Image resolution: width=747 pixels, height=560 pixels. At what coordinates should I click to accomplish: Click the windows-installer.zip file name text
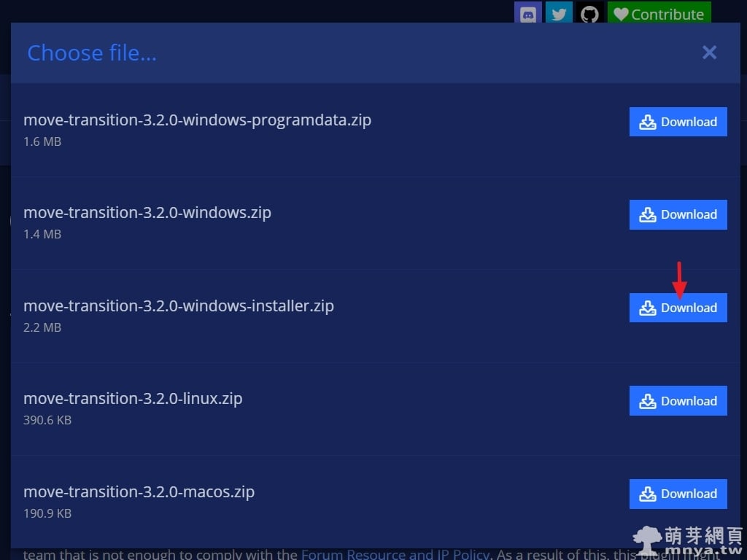(179, 306)
